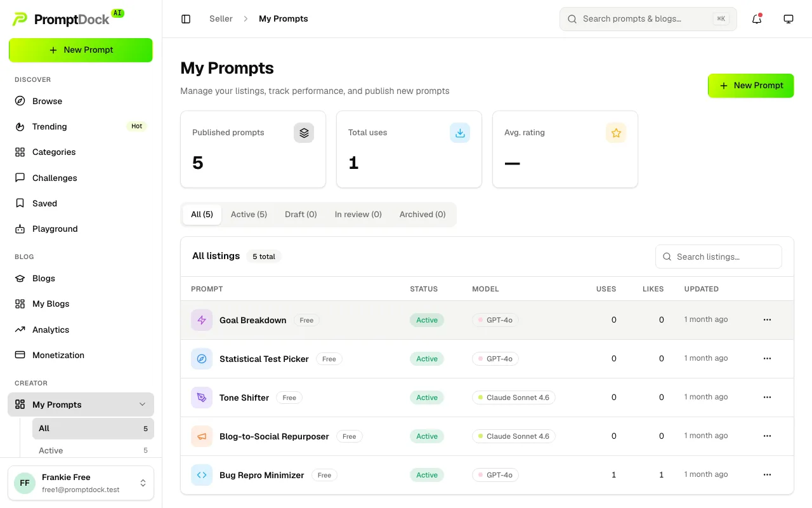
Task: Click the GPT-4o badge in Goal Breakdown row
Action: tap(495, 320)
